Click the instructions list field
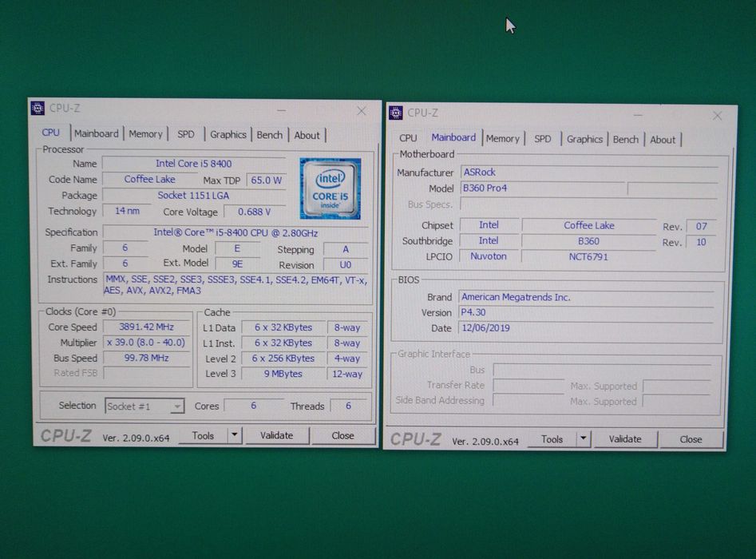Viewport: 756px width, 559px height. pyautogui.click(x=236, y=285)
